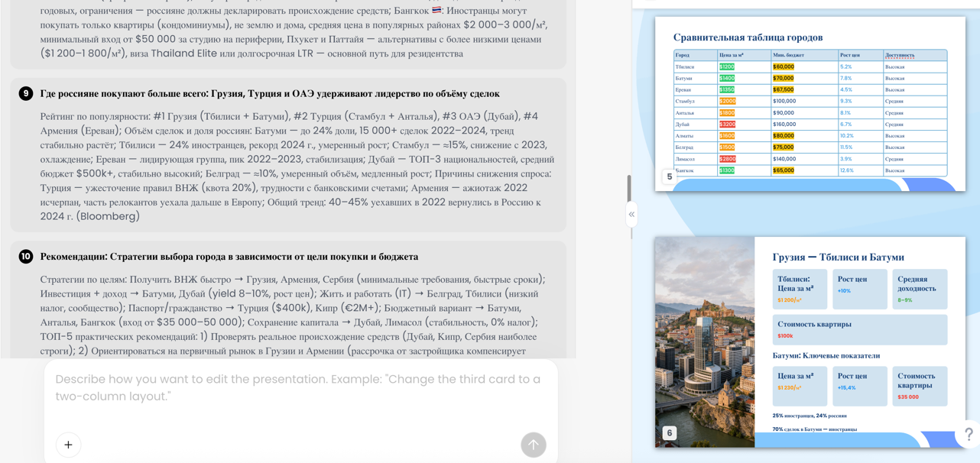Click the 'Средняя доходность' 8–9% card
The width and height of the screenshot is (980, 463).
920,289
